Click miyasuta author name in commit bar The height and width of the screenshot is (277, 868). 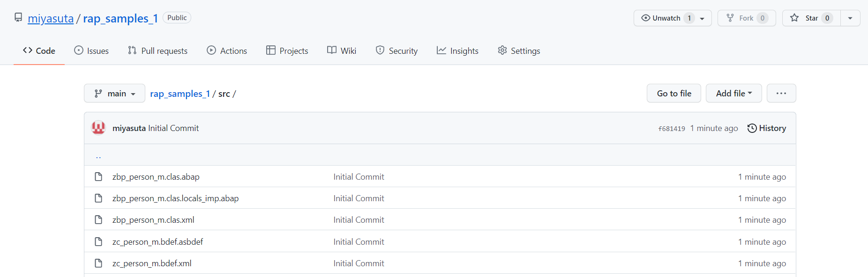[x=129, y=128]
